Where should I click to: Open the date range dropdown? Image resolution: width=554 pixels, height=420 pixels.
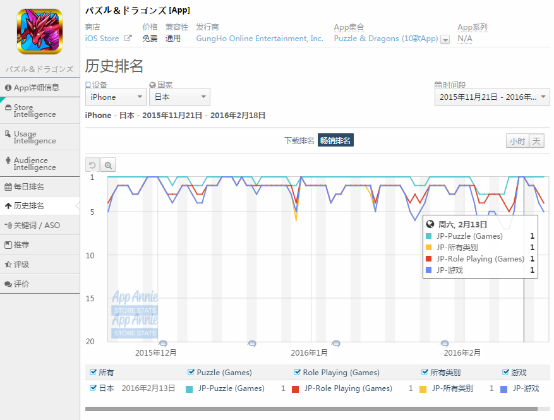[x=492, y=97]
